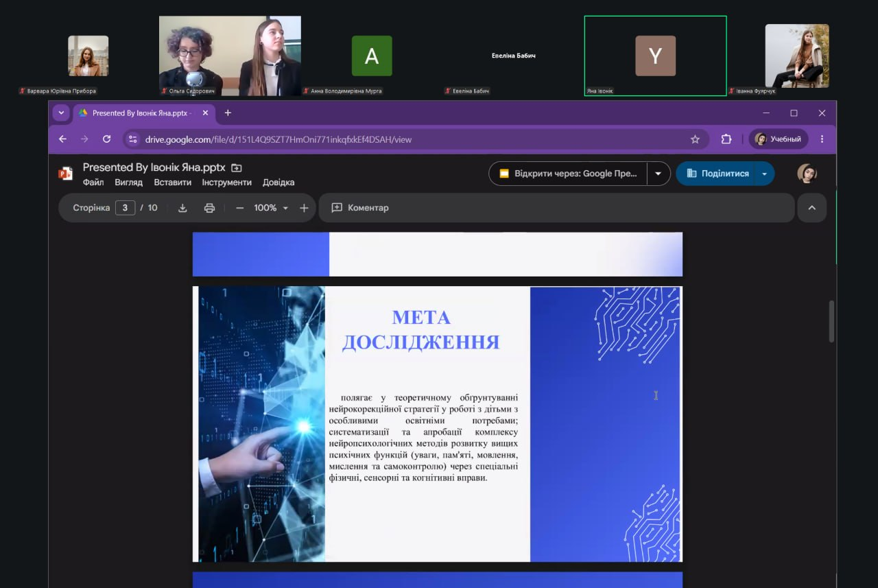Screen dimensions: 878x588
Task: Open the tab search dropdown arrow
Action: pos(61,113)
